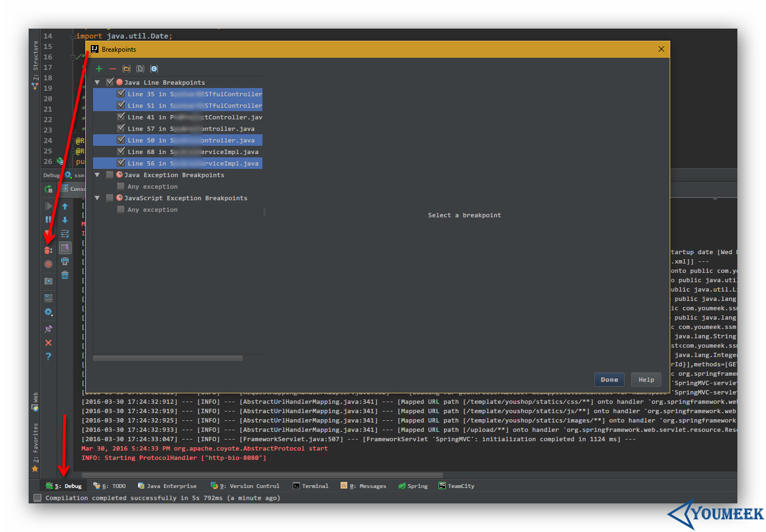Click the Done button
The width and height of the screenshot is (766, 532).
click(x=609, y=380)
